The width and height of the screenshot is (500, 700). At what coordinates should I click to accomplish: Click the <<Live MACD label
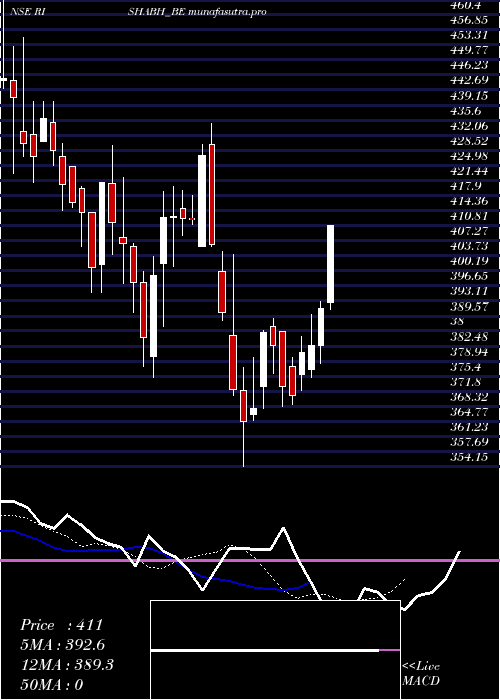point(421,674)
